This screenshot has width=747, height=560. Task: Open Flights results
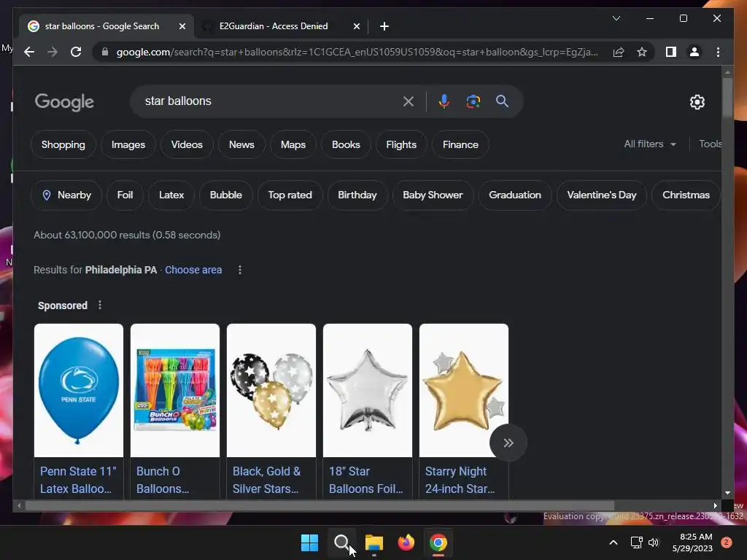pyautogui.click(x=401, y=145)
